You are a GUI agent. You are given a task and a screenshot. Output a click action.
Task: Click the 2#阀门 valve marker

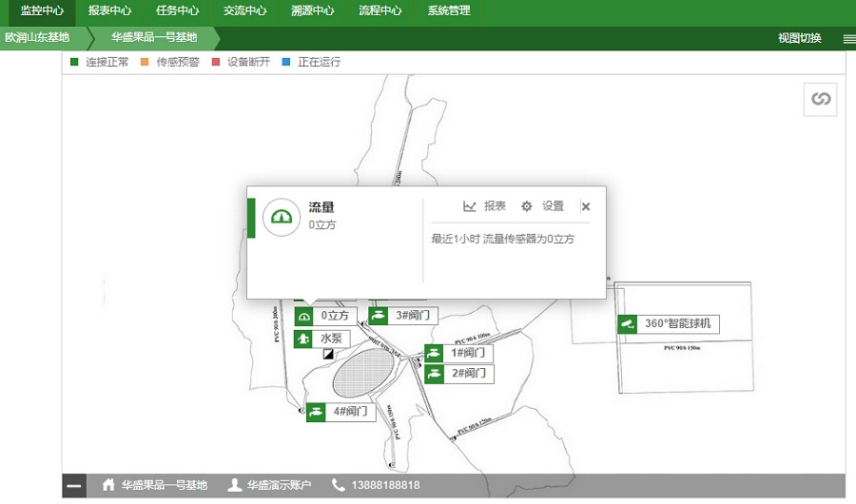click(x=458, y=374)
